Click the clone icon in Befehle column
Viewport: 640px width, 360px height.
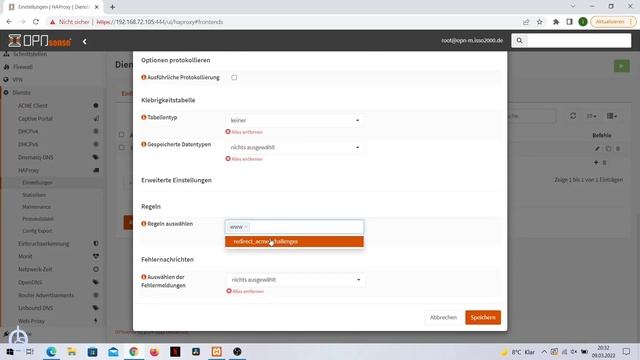pyautogui.click(x=608, y=149)
